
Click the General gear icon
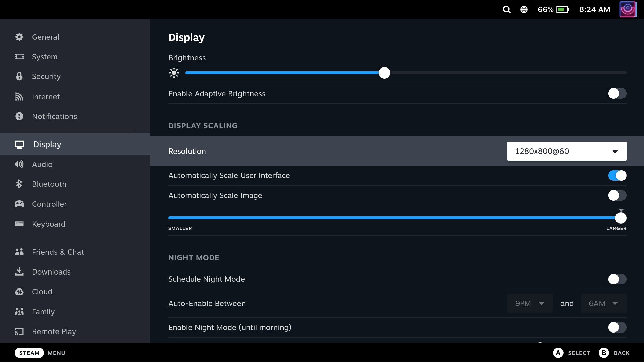click(x=19, y=37)
